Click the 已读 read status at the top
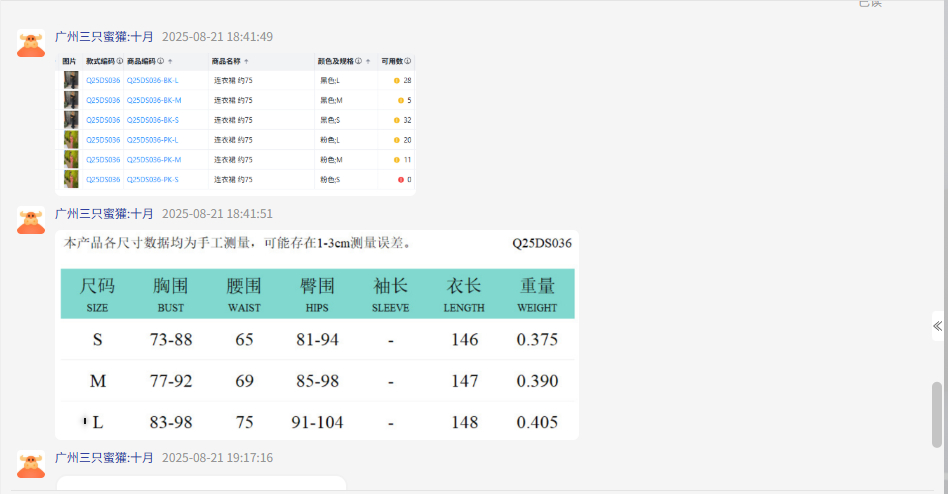The width and height of the screenshot is (948, 494). (869, 4)
